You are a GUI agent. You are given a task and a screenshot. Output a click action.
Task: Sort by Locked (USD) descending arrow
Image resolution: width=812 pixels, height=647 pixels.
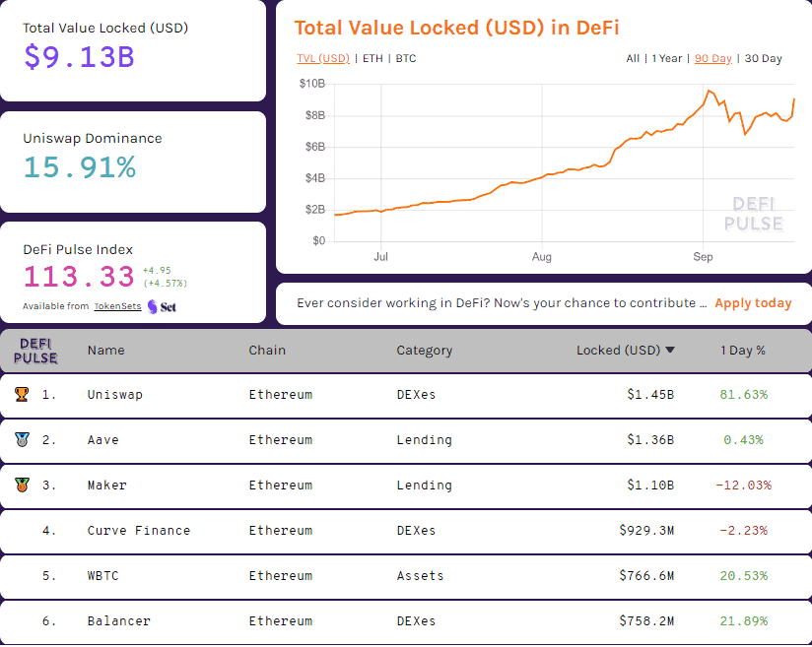pyautogui.click(x=670, y=351)
